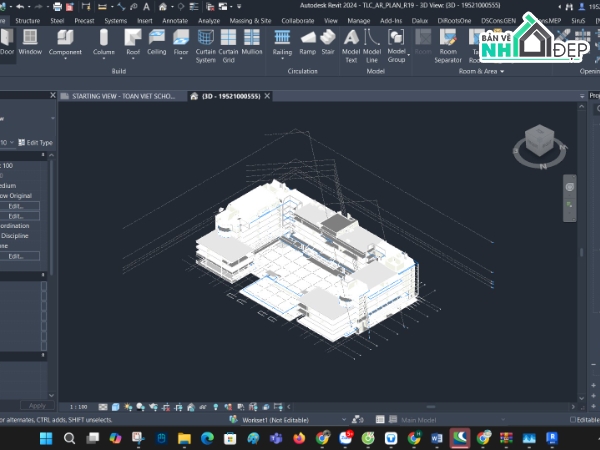This screenshot has width=600, height=450.
Task: Click the navigation wheel on the navigation bar
Action: pos(570,187)
